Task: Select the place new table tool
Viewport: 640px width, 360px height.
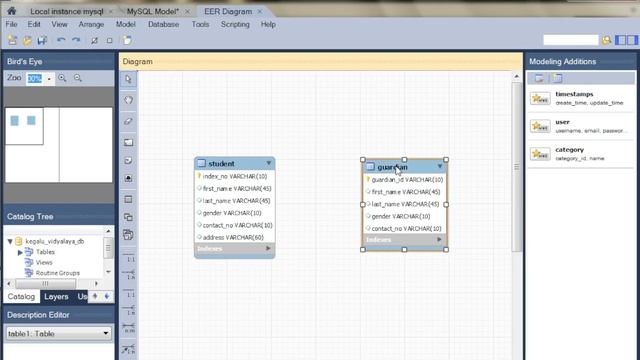Action: coord(129,199)
